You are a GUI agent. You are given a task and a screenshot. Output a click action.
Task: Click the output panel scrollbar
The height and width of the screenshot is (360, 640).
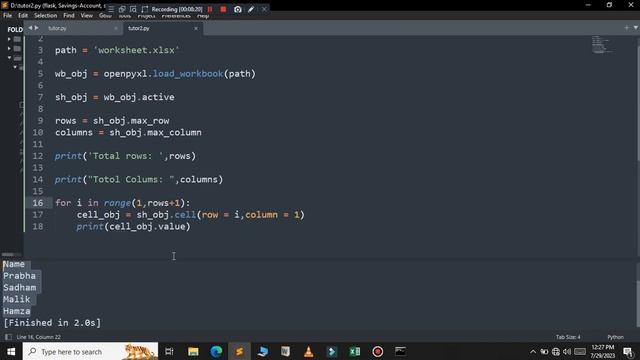[638, 303]
